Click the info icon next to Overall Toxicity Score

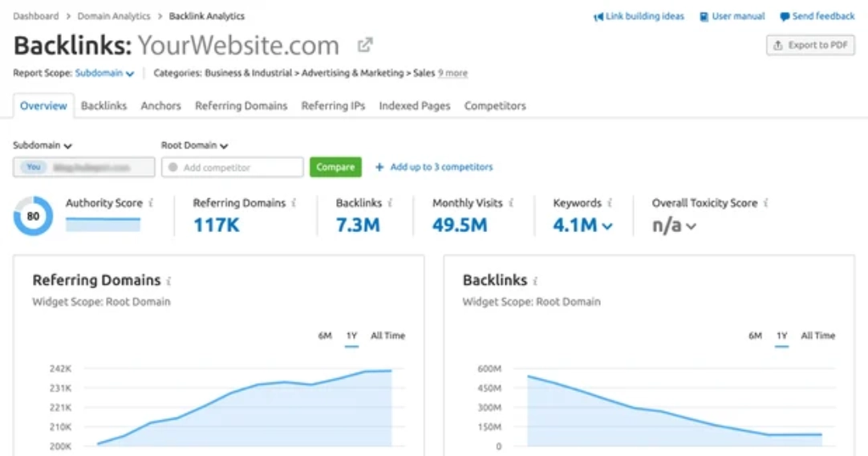pos(766,204)
